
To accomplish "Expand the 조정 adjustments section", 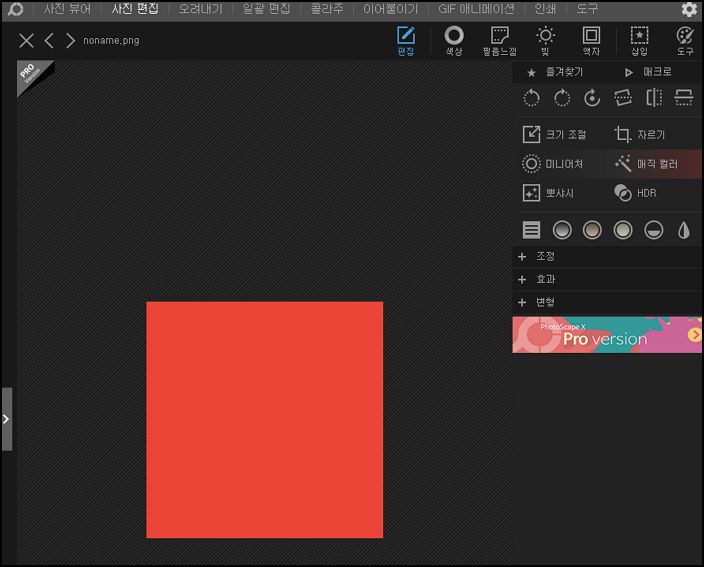I will [607, 256].
